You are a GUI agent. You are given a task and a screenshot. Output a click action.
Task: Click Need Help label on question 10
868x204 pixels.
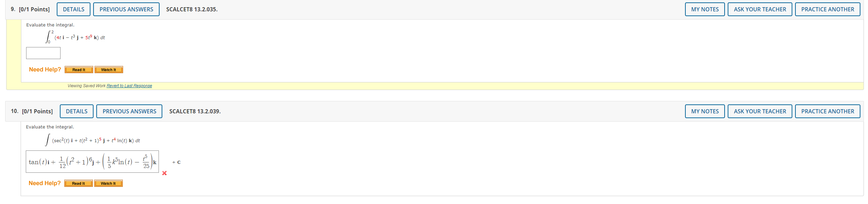[x=44, y=183]
